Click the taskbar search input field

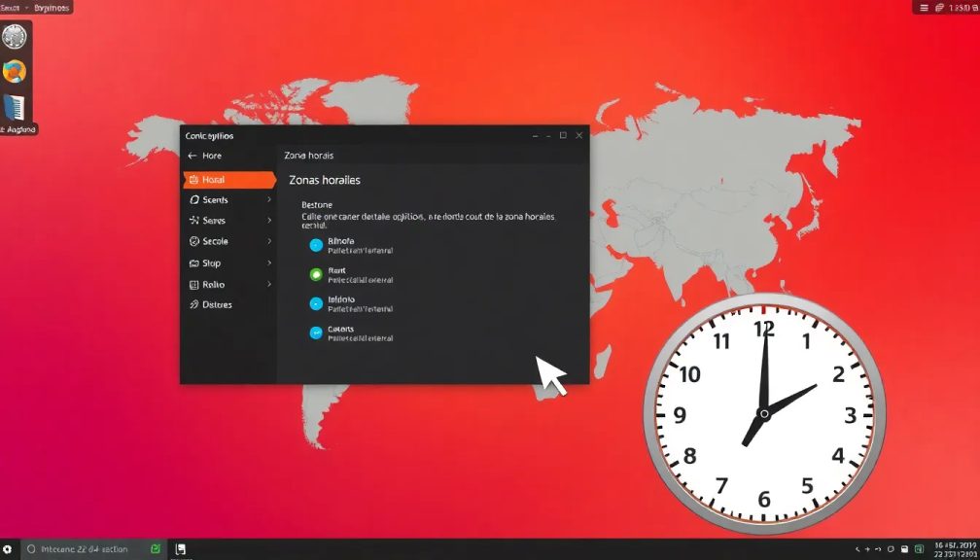(x=87, y=549)
